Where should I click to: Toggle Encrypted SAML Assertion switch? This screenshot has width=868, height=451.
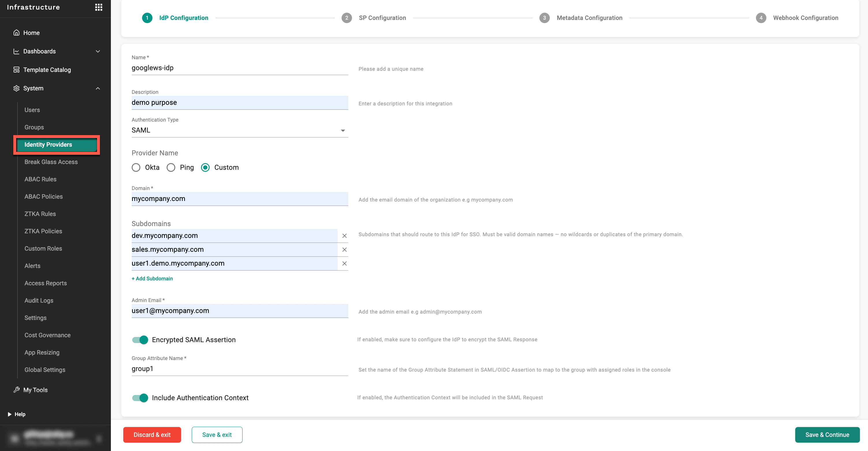140,340
